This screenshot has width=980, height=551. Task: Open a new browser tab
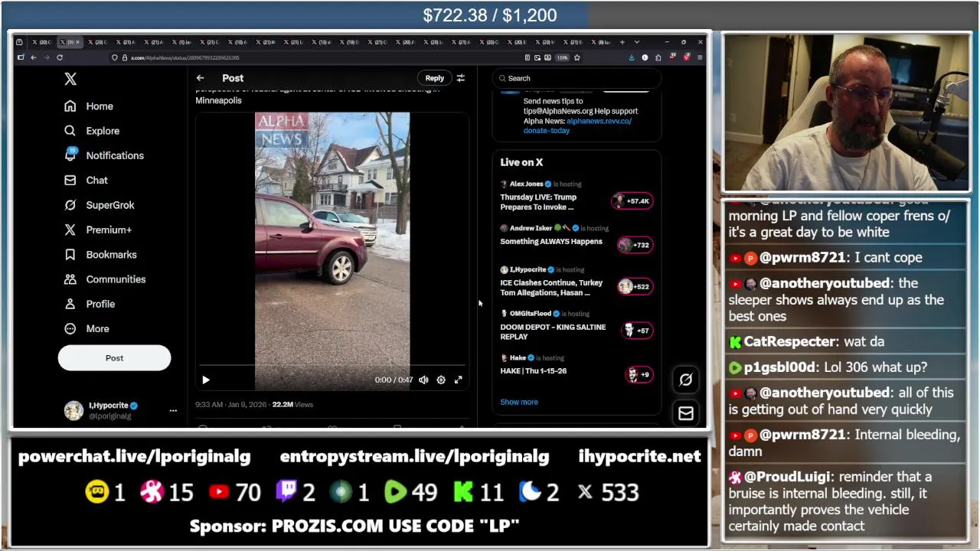622,42
